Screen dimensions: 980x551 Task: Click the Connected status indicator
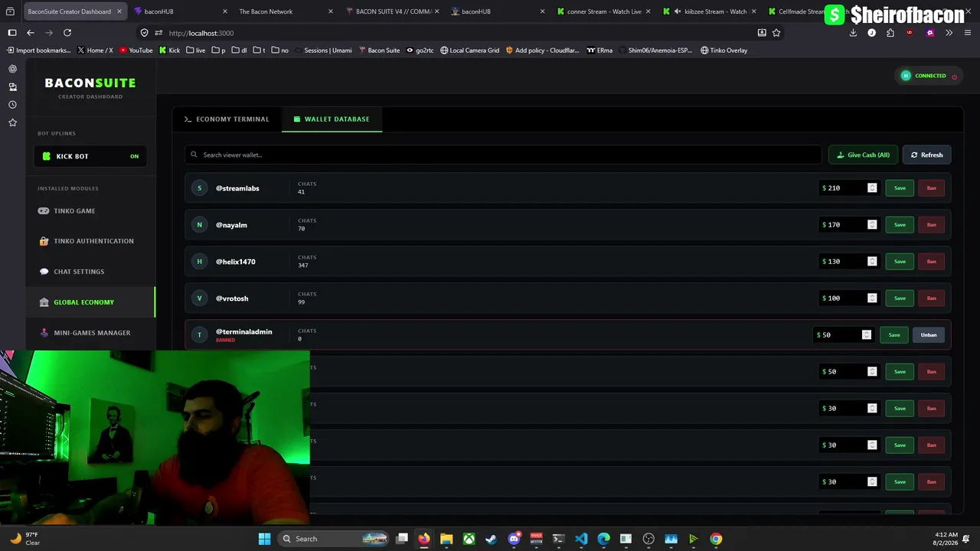pos(930,76)
